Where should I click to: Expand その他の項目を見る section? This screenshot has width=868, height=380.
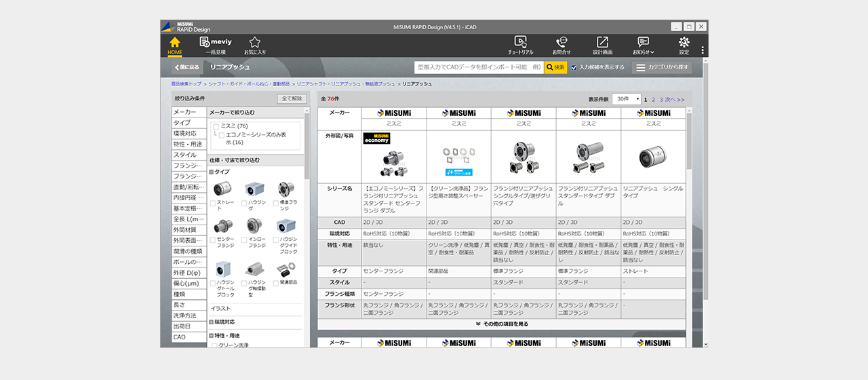501,324
